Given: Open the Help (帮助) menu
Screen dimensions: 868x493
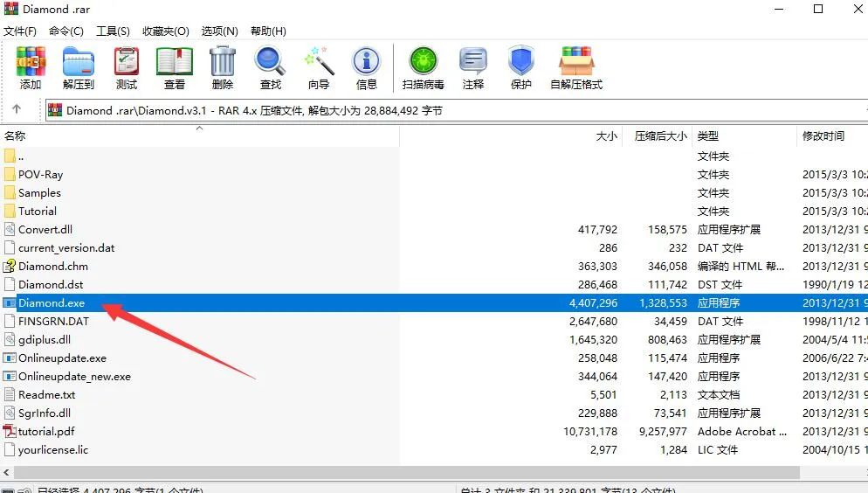Looking at the screenshot, I should [268, 31].
